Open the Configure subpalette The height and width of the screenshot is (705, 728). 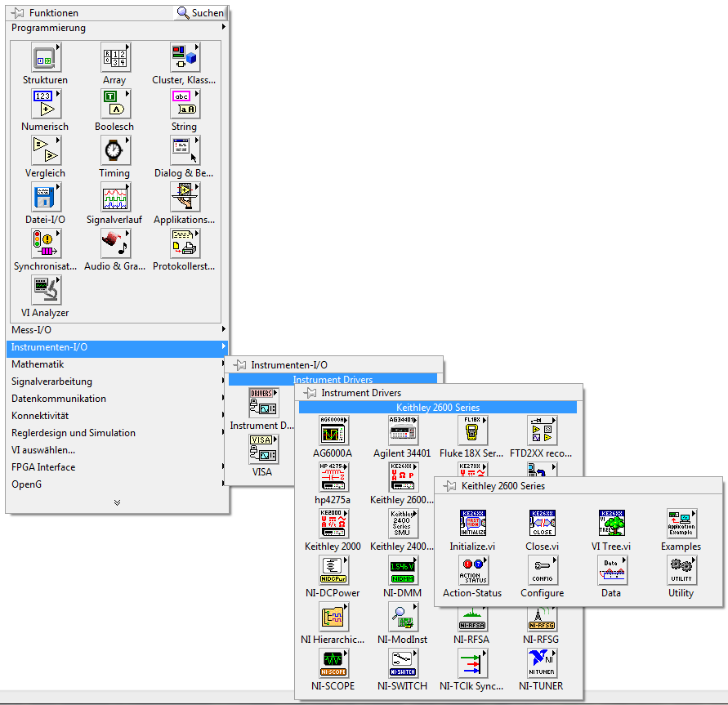[x=543, y=570]
